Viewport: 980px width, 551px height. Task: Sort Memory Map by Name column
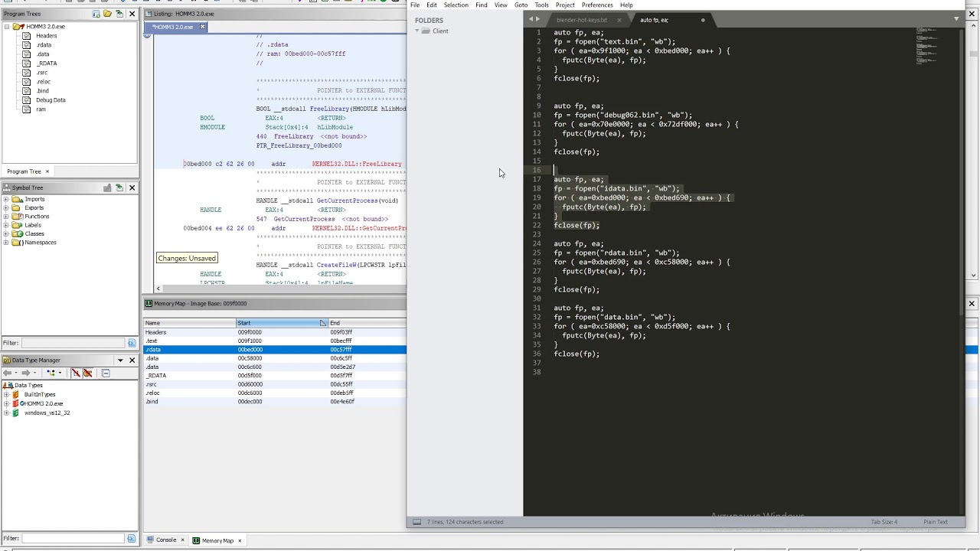[x=190, y=323]
